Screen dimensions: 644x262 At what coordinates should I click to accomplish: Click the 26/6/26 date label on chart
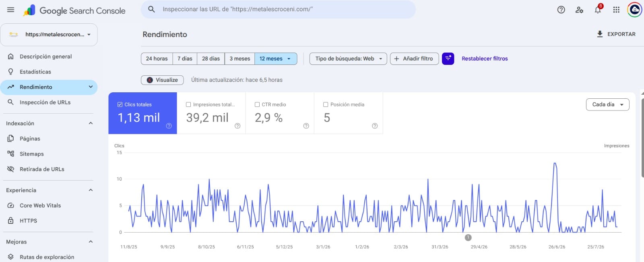557,247
